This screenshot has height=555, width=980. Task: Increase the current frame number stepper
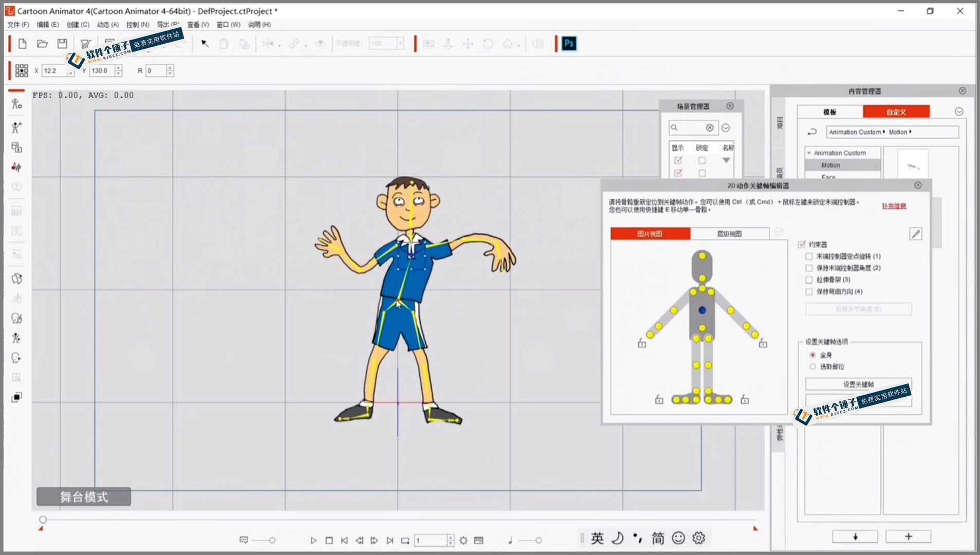point(451,538)
